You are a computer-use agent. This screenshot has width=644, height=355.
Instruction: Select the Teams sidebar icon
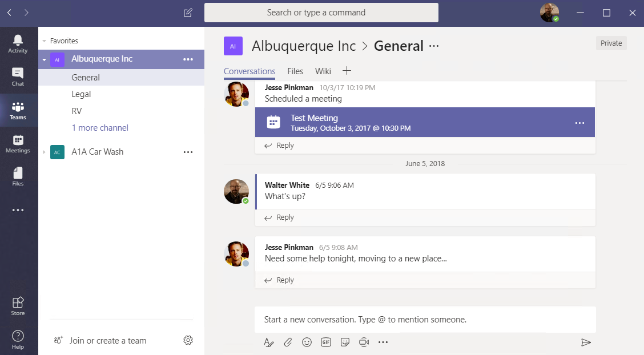tap(18, 110)
